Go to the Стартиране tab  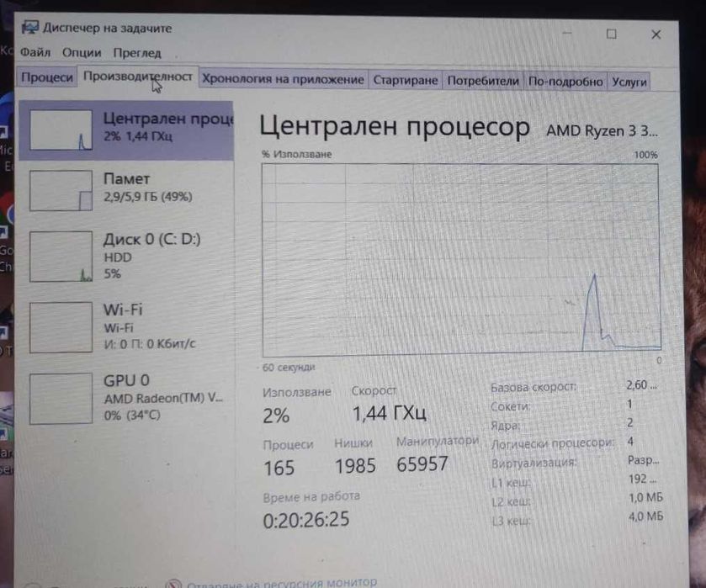coord(406,81)
